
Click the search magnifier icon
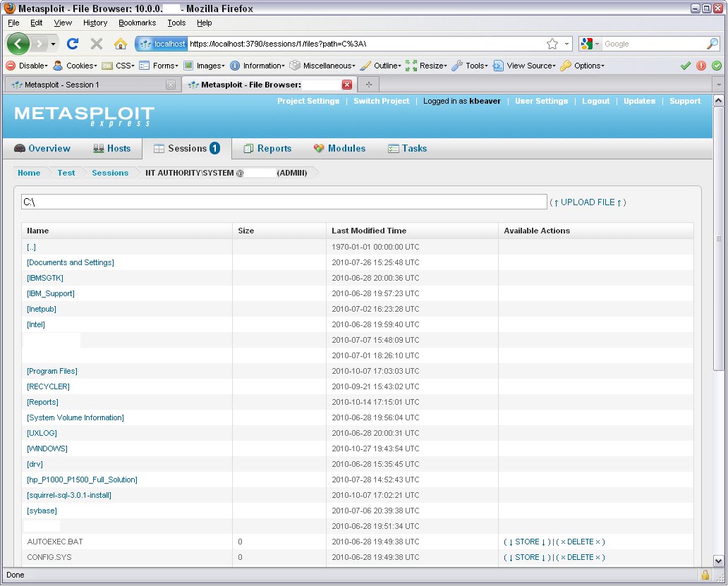click(712, 44)
